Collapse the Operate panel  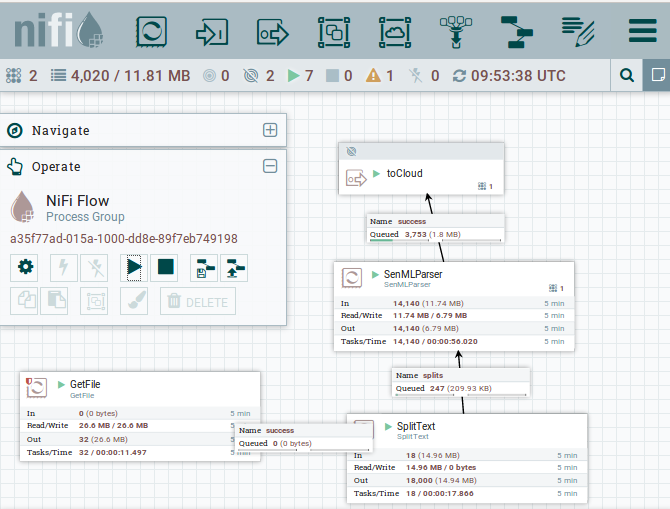(270, 166)
